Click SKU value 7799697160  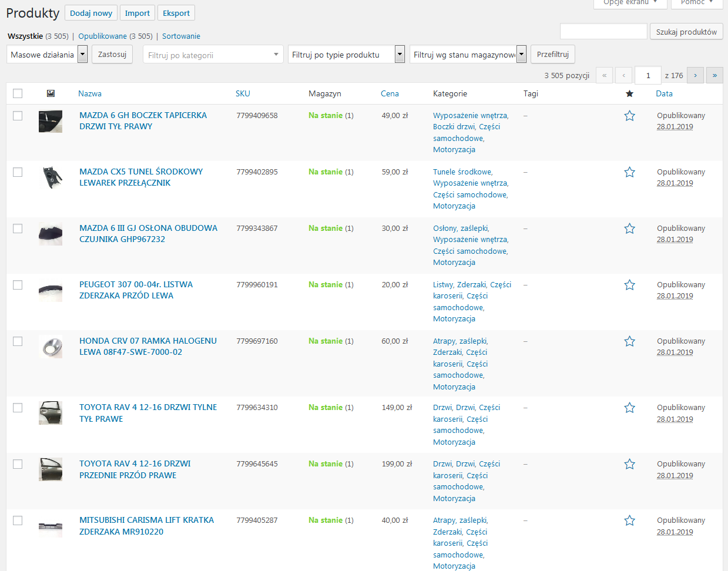[257, 341]
